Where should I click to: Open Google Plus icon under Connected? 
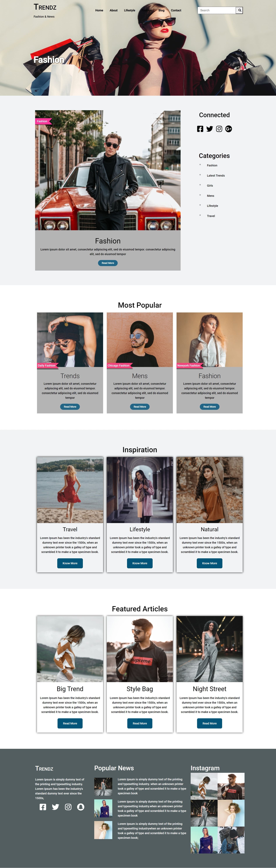tap(228, 129)
